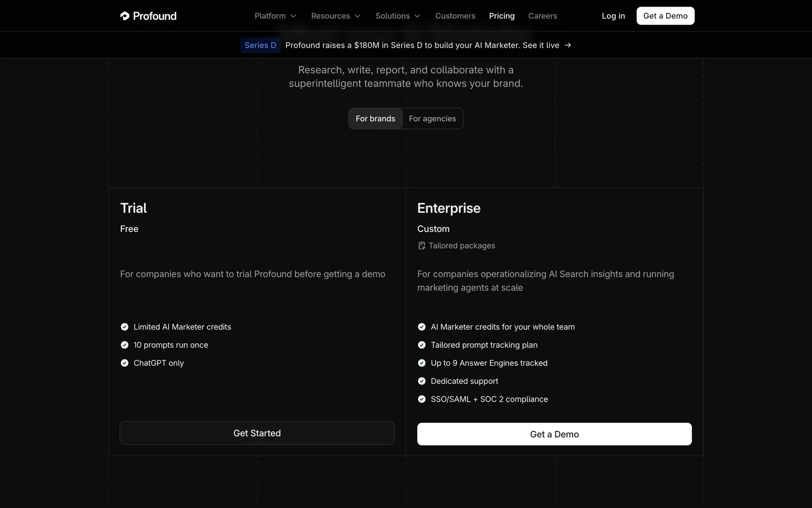Open the Series D funding announcement text
Image resolution: width=812 pixels, height=508 pixels.
422,45
